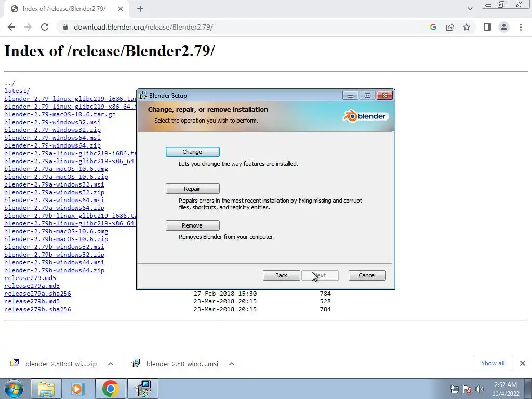This screenshot has width=532, height=399.
Task: Download blender-2.79a-windows64.zip
Action: pyautogui.click(x=54, y=208)
